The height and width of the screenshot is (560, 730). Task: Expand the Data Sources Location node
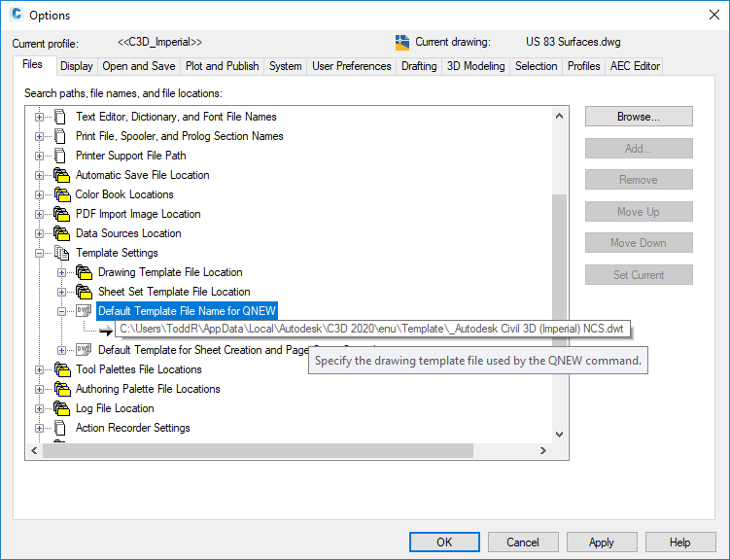pos(39,233)
